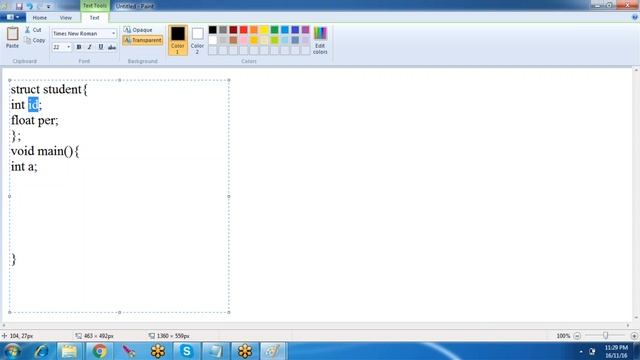Click the horizontal scrollbar right arrow
The width and height of the screenshot is (640, 360).
[x=628, y=325]
